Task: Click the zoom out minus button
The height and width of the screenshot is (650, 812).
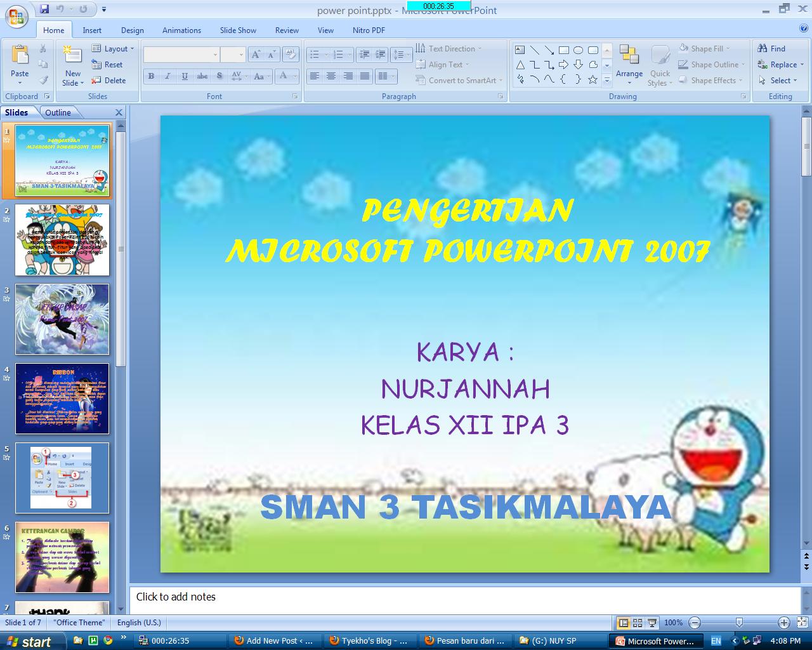Action: click(x=695, y=623)
